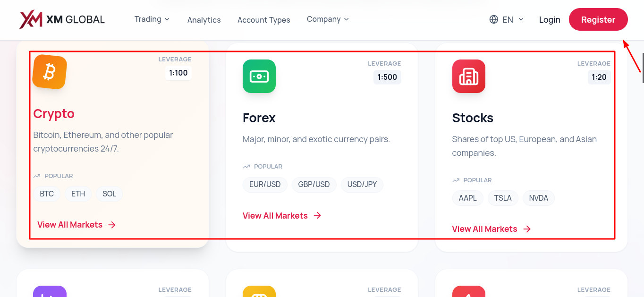The width and height of the screenshot is (644, 297).
Task: Click the 1:20 leverage value
Action: (x=599, y=77)
